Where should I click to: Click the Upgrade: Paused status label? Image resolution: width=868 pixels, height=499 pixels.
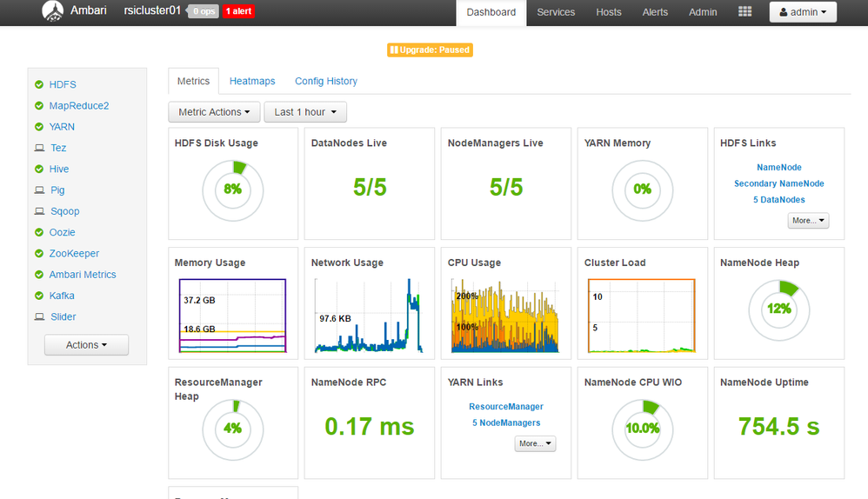click(430, 50)
